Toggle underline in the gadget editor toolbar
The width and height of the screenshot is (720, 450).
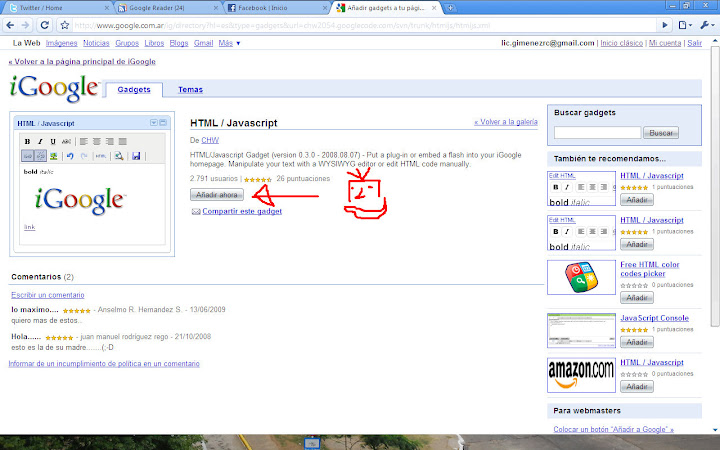coord(53,141)
